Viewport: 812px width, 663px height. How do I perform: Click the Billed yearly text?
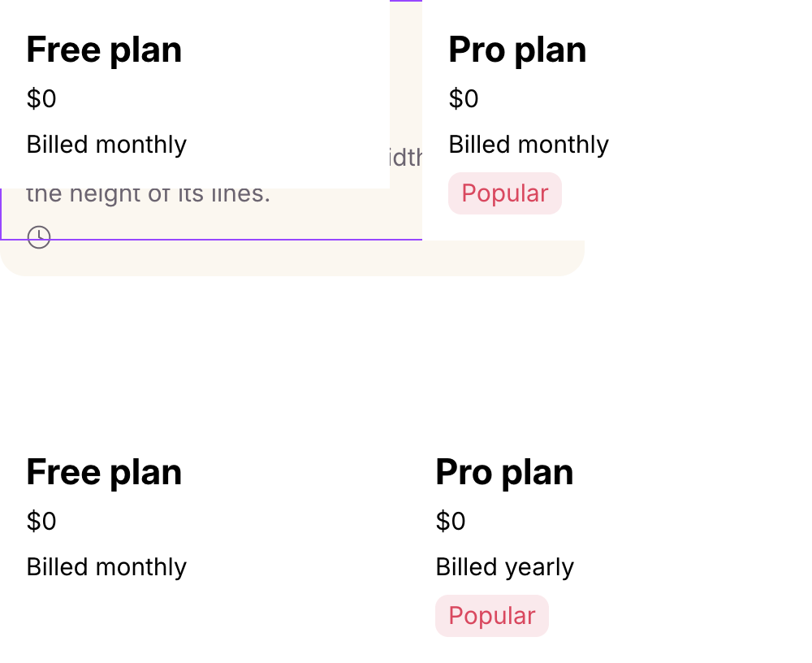point(505,566)
